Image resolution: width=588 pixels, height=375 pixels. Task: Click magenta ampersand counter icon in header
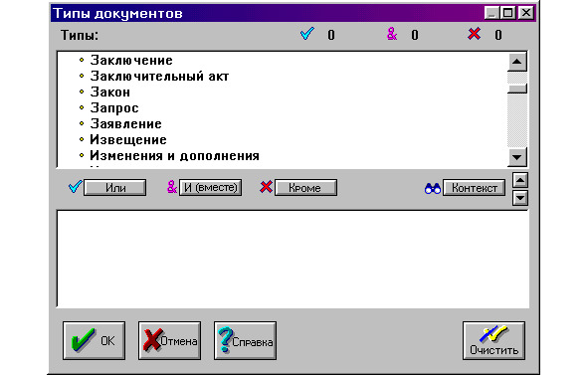[392, 34]
